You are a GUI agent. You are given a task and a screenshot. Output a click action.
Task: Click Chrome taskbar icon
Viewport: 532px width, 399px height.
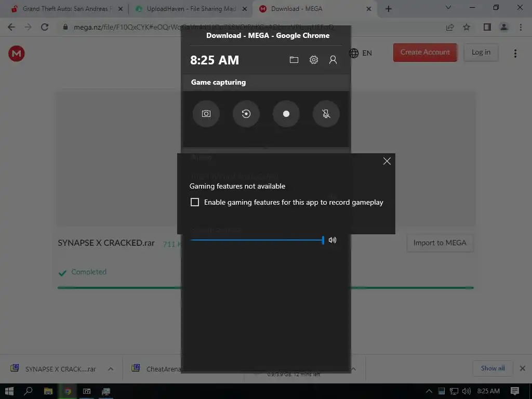[68, 391]
